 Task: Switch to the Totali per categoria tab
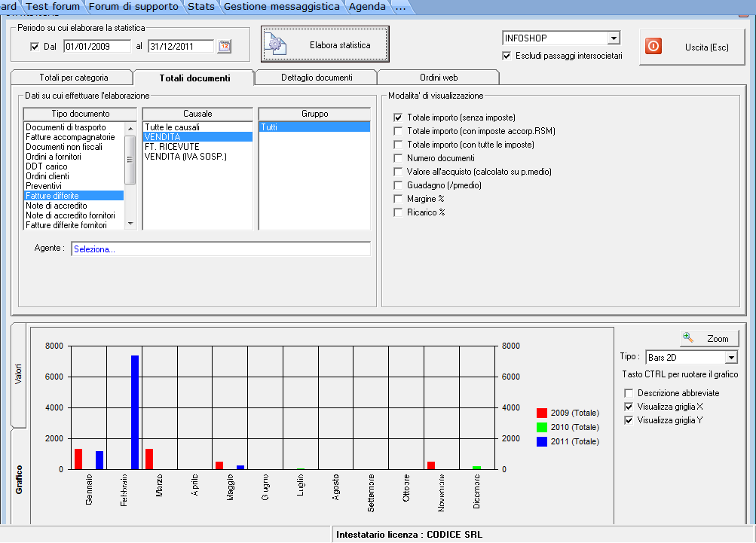click(74, 78)
